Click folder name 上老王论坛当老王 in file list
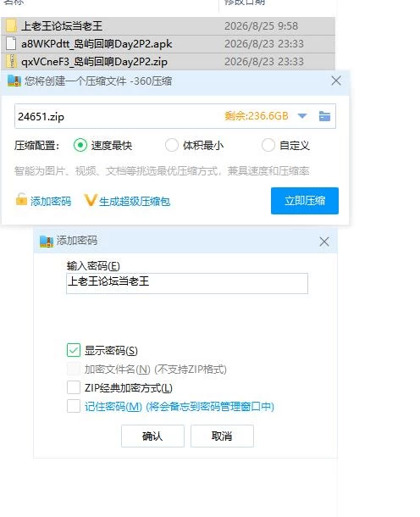Screen dimensions: 420x517 (x=62, y=26)
